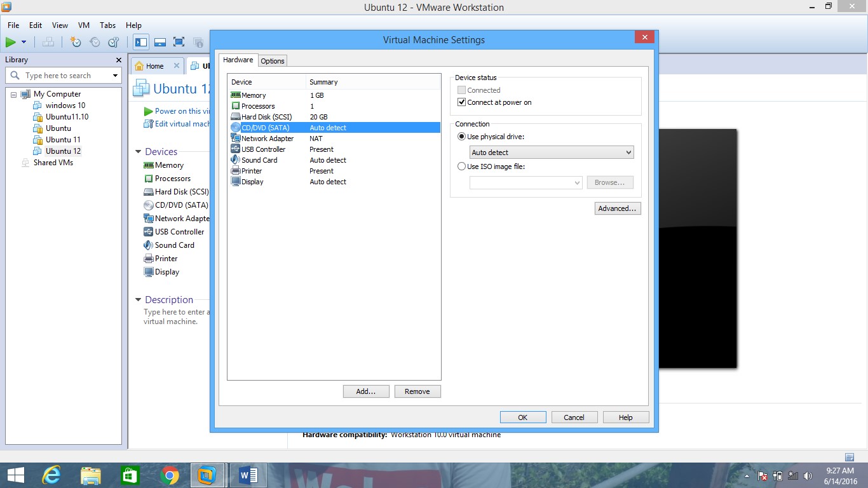Click the Advanced button
Screen dimensions: 868x488
(617, 208)
